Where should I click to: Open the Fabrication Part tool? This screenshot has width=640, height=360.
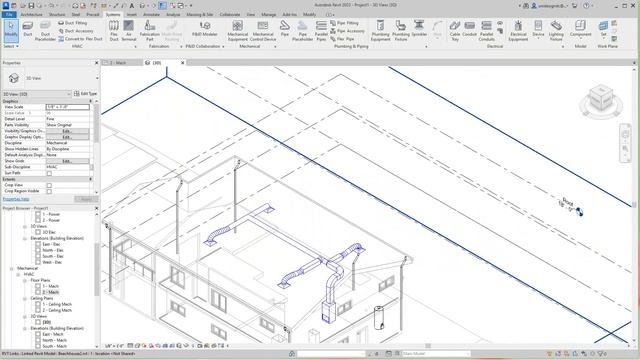tap(150, 31)
